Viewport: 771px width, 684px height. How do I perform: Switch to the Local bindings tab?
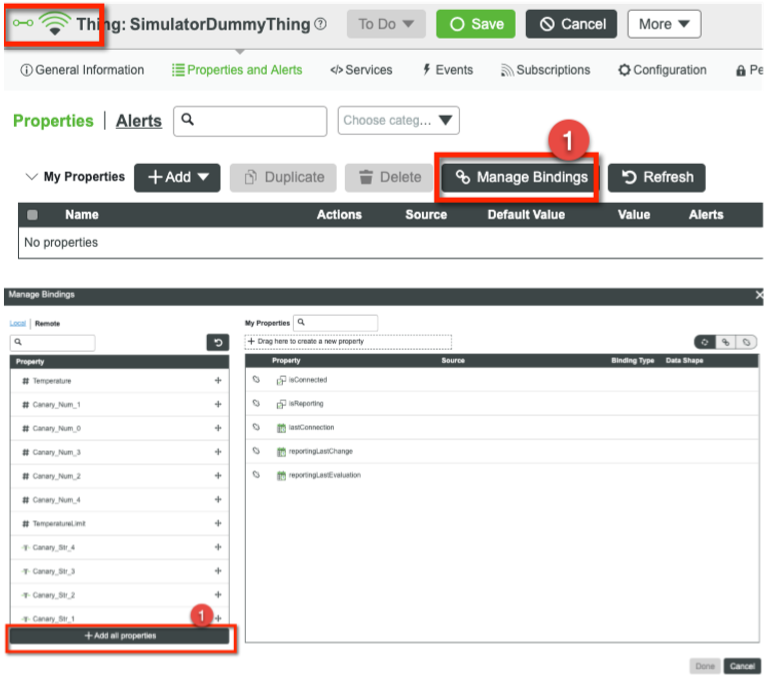18,324
